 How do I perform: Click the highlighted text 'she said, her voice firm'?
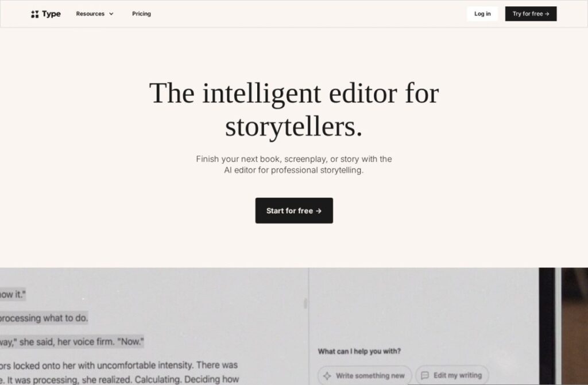(x=67, y=342)
